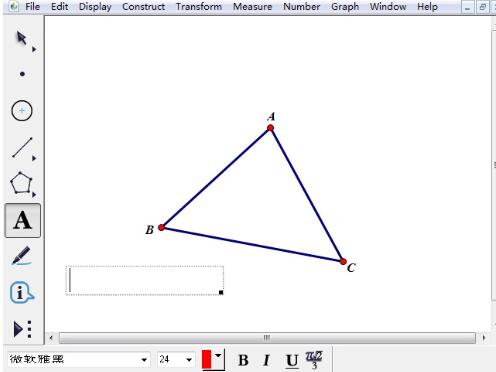Pick the Straightedge segment tool

pyautogui.click(x=22, y=147)
